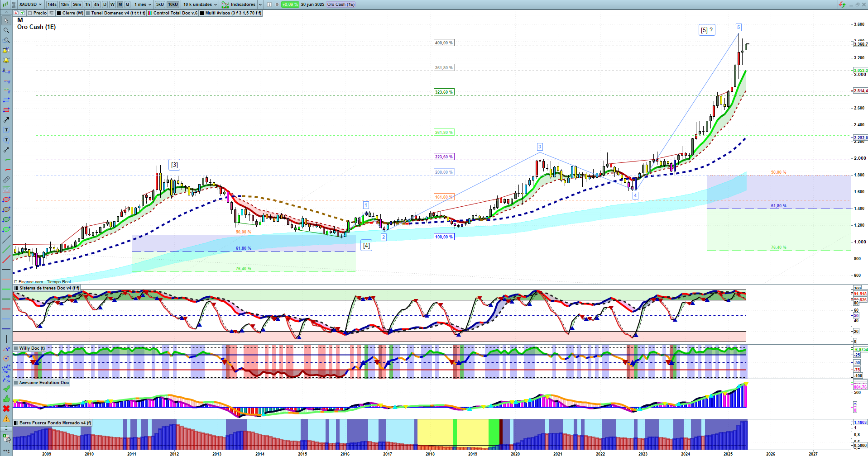Click the Indicadores button
The height and width of the screenshot is (456, 868).
point(239,5)
